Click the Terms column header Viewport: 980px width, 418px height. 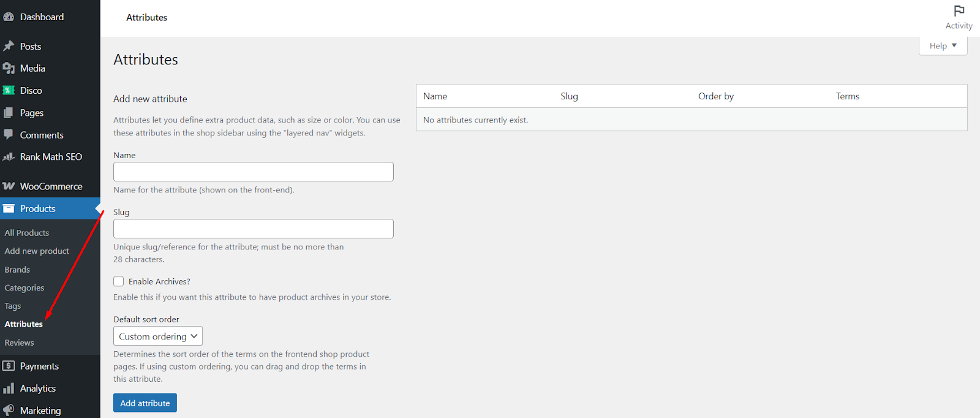click(x=848, y=96)
